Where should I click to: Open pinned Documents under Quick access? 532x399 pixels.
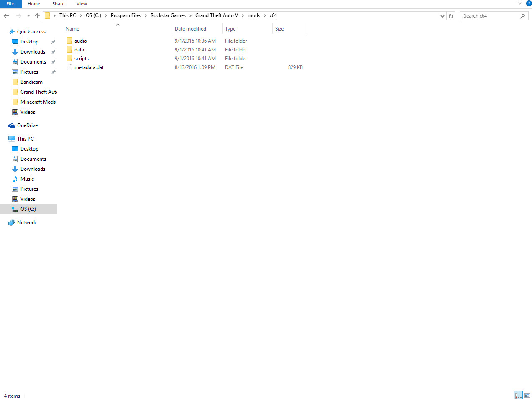33,62
